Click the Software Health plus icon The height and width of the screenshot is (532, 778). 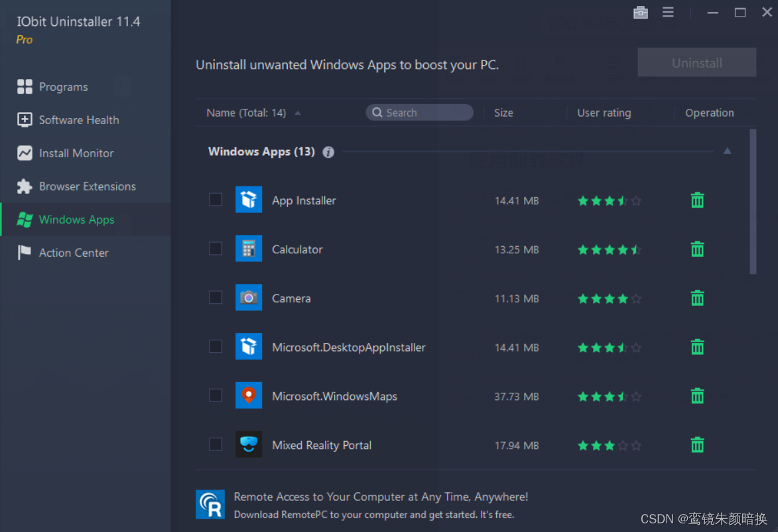pyautogui.click(x=25, y=119)
